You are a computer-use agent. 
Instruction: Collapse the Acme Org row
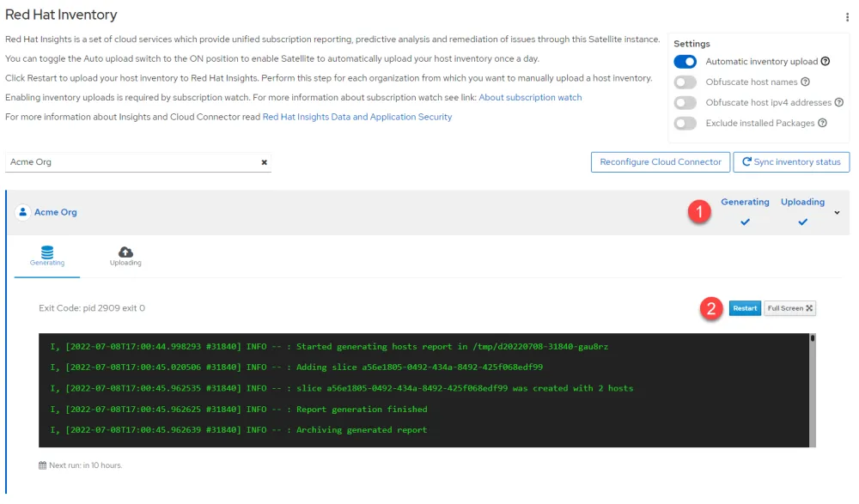[x=838, y=212]
